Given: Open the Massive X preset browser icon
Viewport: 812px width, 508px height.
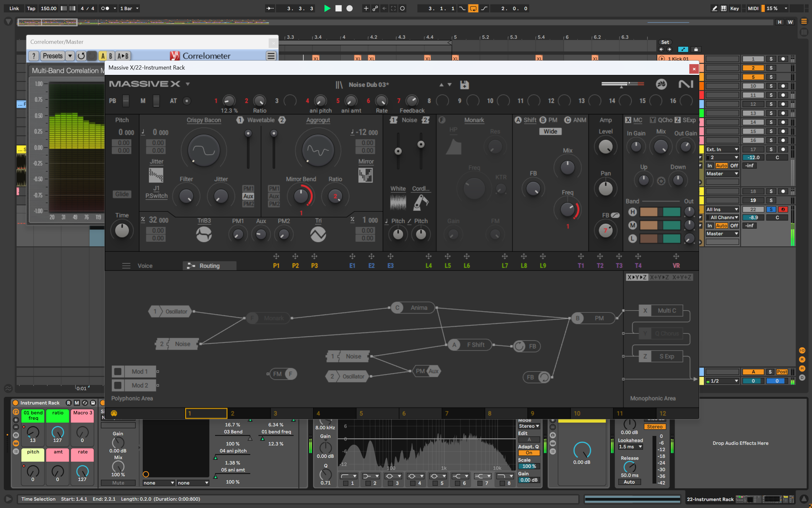Looking at the screenshot, I should pyautogui.click(x=339, y=85).
